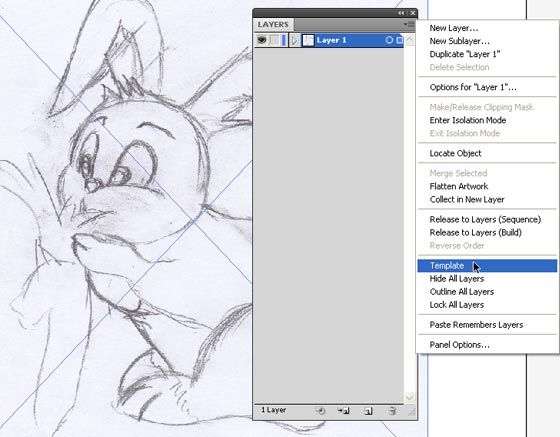Click the Layer 1 thumbnail

click(308, 40)
